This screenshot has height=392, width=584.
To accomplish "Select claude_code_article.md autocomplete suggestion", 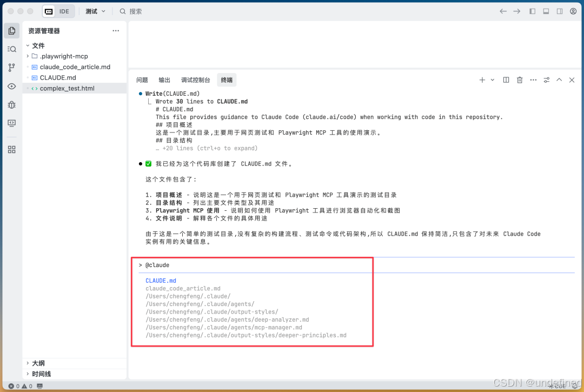I will tap(183, 289).
